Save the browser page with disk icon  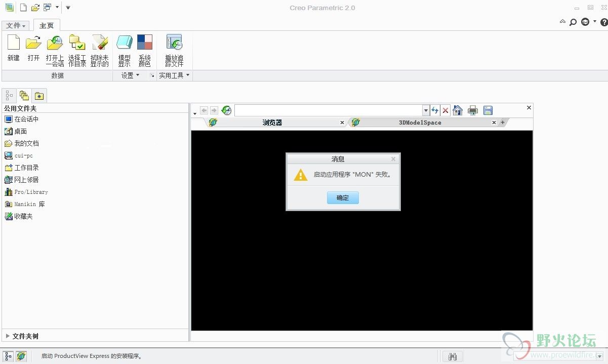pos(488,110)
